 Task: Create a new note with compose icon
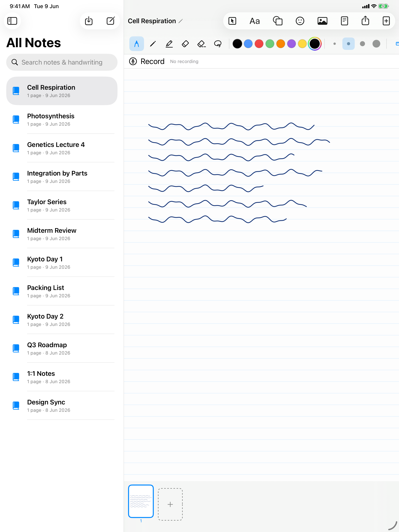tap(111, 21)
